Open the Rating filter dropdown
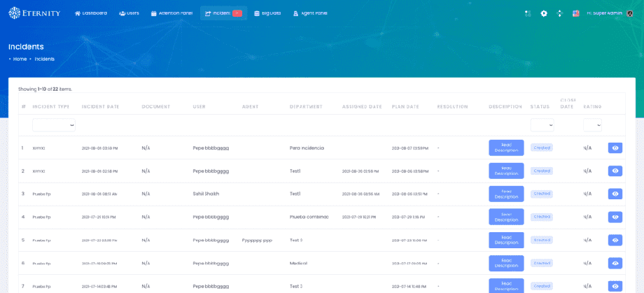The height and width of the screenshot is (293, 644). click(x=593, y=125)
